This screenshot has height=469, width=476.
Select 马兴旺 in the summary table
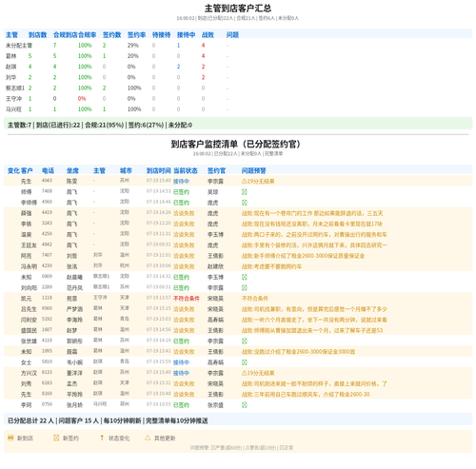pos(13,109)
